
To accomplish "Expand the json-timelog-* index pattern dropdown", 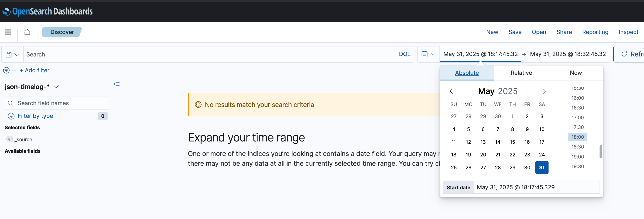I will (56, 87).
